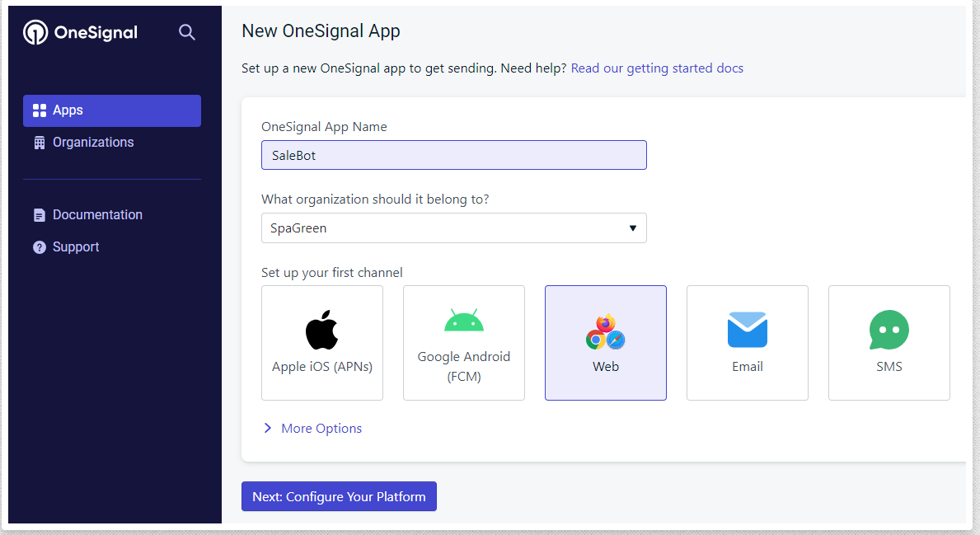Screen dimensions: 980x535
Task: Open the getting started docs link
Action: (x=657, y=68)
